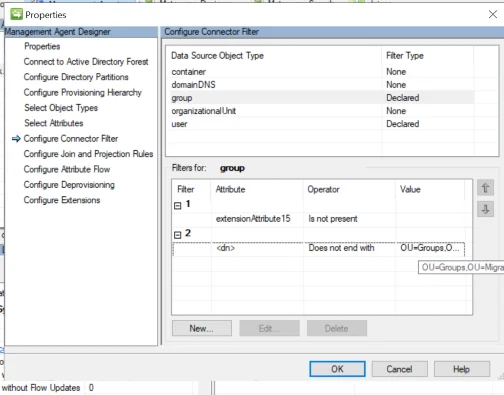Viewport: 504px width, 395px height.
Task: Open the Properties page in designer
Action: (x=42, y=46)
